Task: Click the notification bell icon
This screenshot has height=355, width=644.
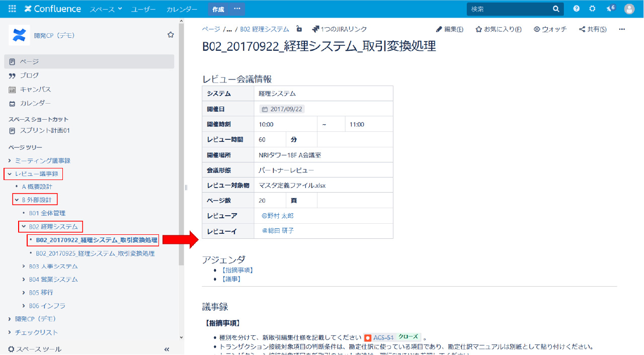Action: pos(610,8)
